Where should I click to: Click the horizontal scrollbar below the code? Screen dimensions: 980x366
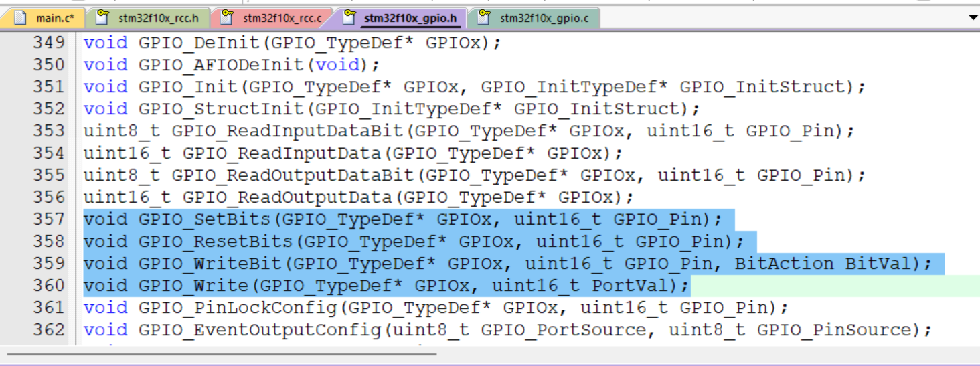click(x=222, y=354)
